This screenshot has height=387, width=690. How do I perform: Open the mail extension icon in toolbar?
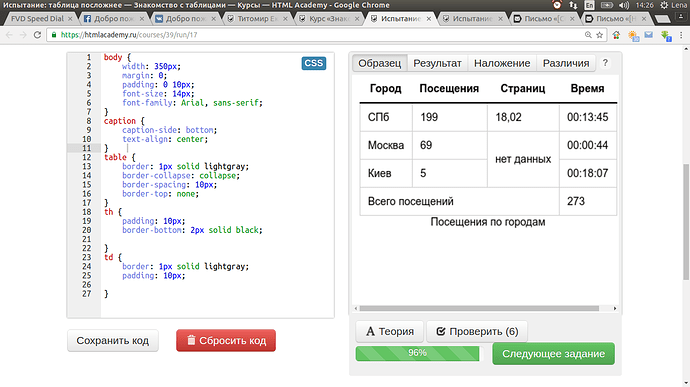649,35
